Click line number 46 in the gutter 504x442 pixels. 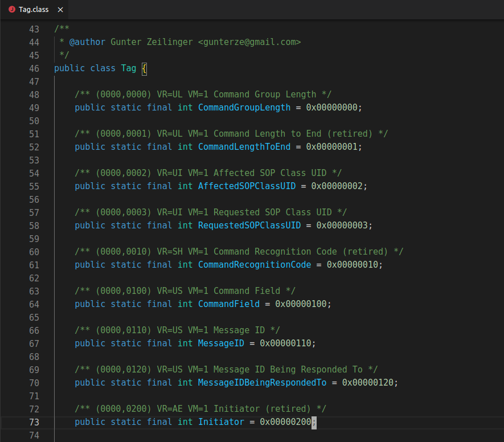tap(34, 68)
